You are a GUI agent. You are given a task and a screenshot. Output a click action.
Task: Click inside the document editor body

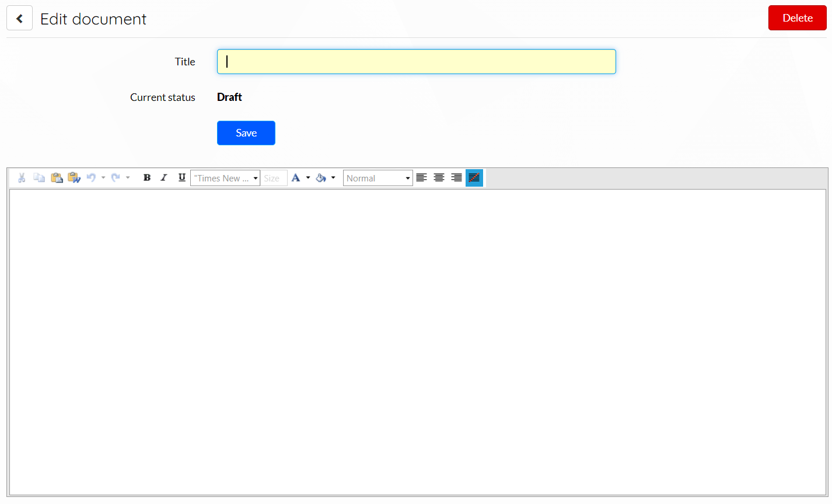[418, 342]
